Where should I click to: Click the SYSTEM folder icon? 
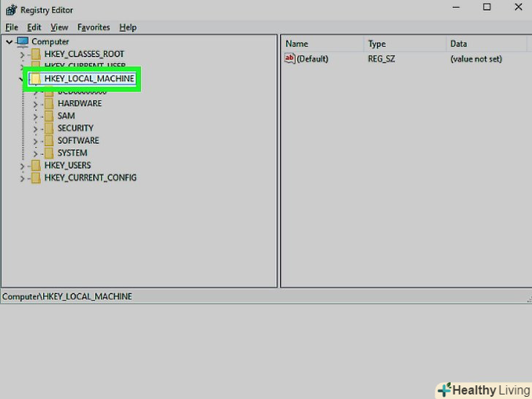[x=49, y=153]
